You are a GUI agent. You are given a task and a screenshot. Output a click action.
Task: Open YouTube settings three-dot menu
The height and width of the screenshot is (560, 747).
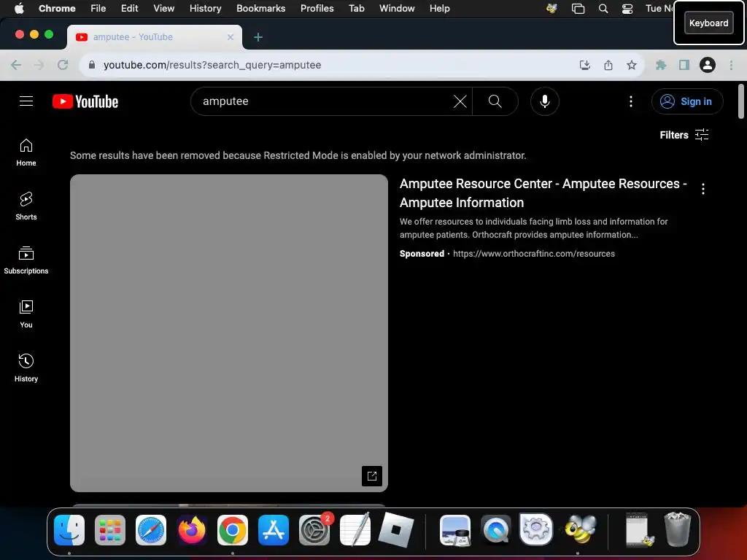pos(631,101)
